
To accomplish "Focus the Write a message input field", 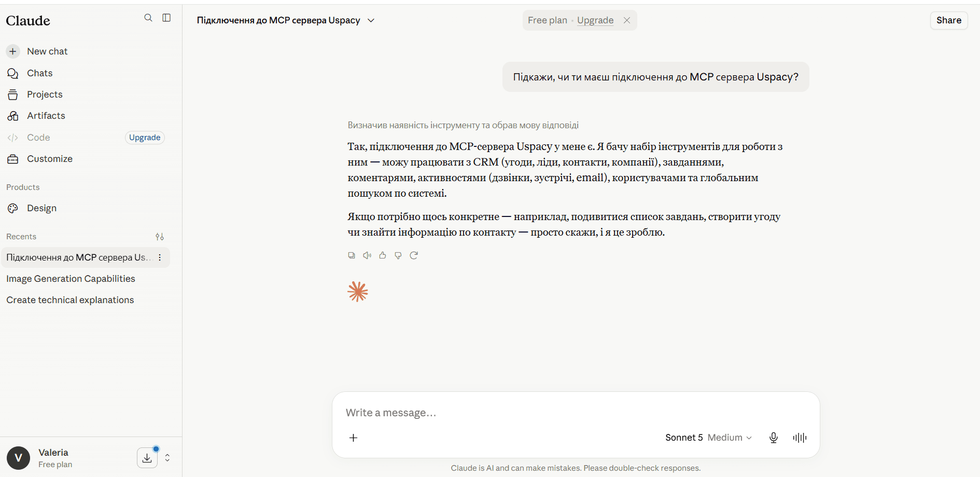I will (576, 413).
